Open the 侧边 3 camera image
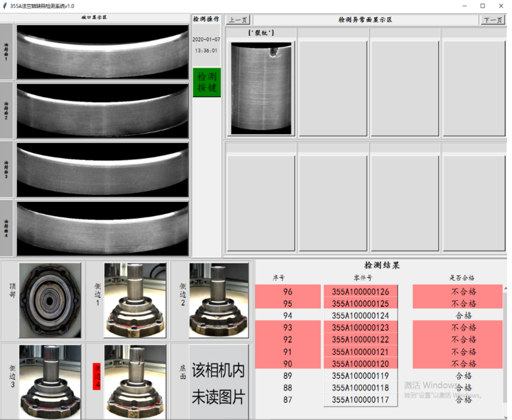This screenshot has height=420, width=512. 50,381
